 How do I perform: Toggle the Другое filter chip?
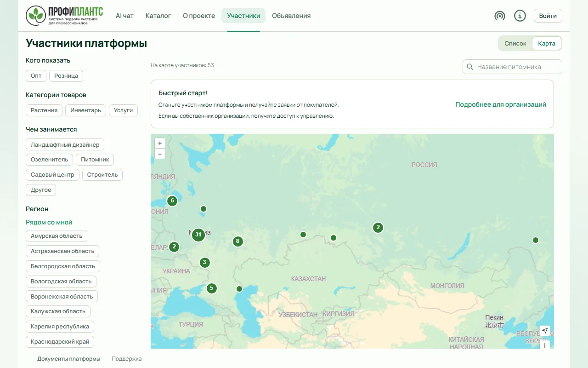pyautogui.click(x=41, y=190)
